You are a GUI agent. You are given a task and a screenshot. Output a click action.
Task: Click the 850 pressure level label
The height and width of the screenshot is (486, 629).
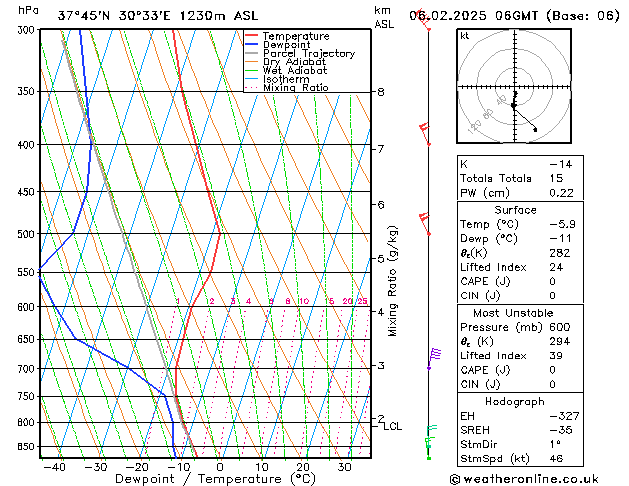28,446
